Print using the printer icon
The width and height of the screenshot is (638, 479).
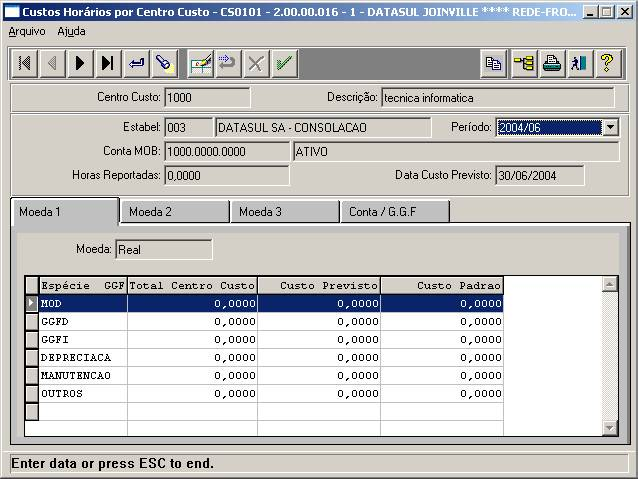(552, 63)
